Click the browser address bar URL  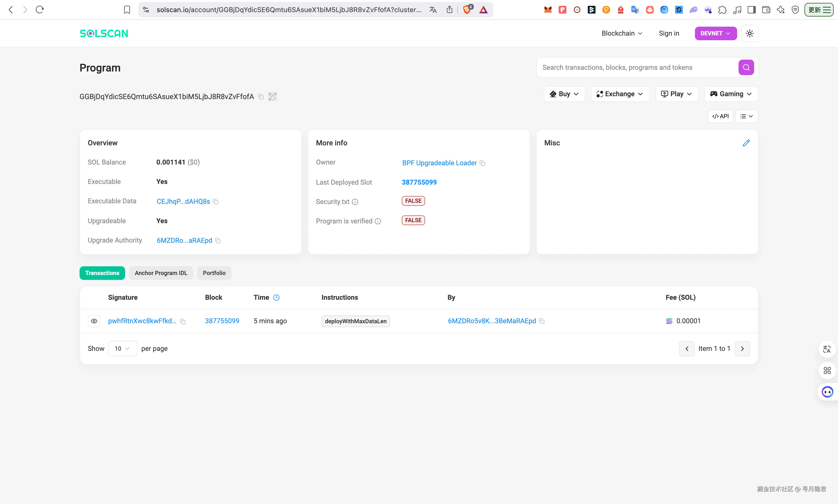(289, 10)
